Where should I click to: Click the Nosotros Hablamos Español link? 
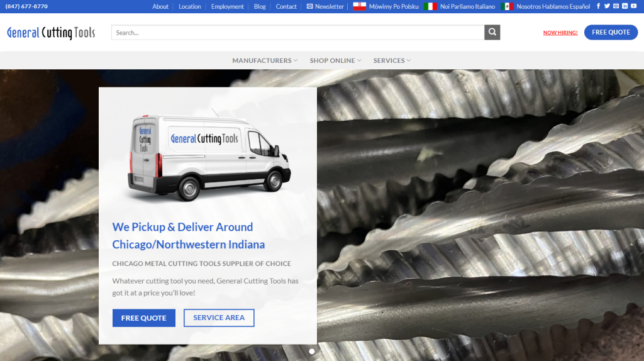pos(553,6)
